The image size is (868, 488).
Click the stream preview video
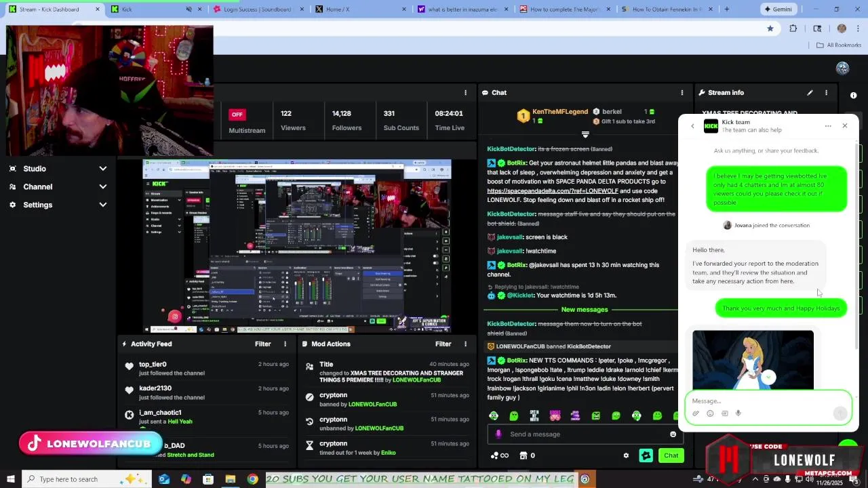[x=297, y=246]
